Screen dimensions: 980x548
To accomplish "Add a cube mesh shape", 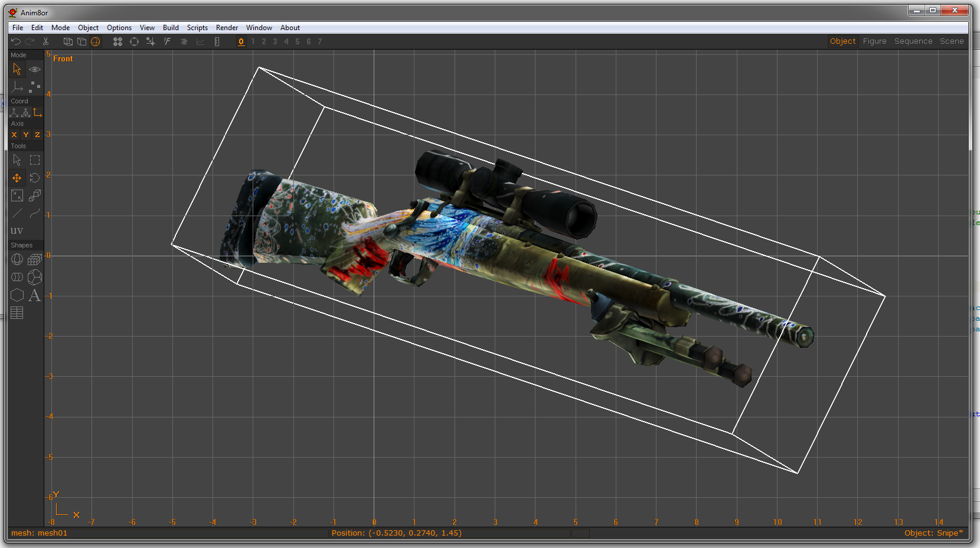I will [35, 259].
